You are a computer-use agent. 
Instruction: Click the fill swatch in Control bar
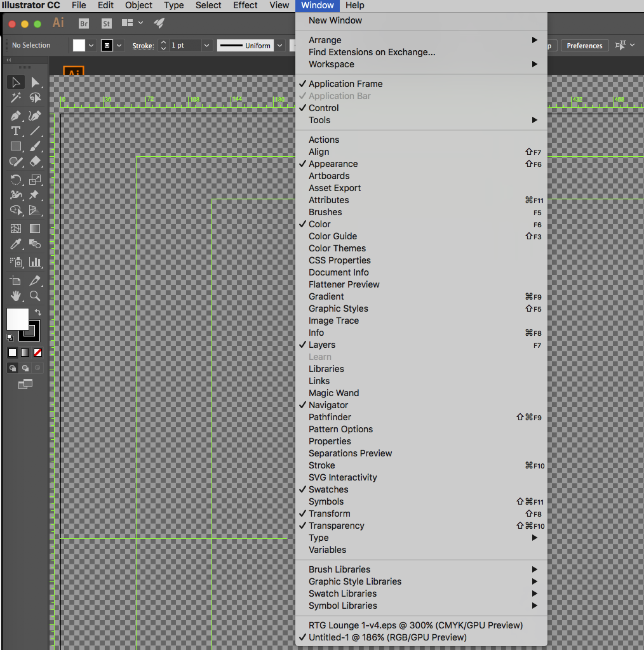[79, 46]
